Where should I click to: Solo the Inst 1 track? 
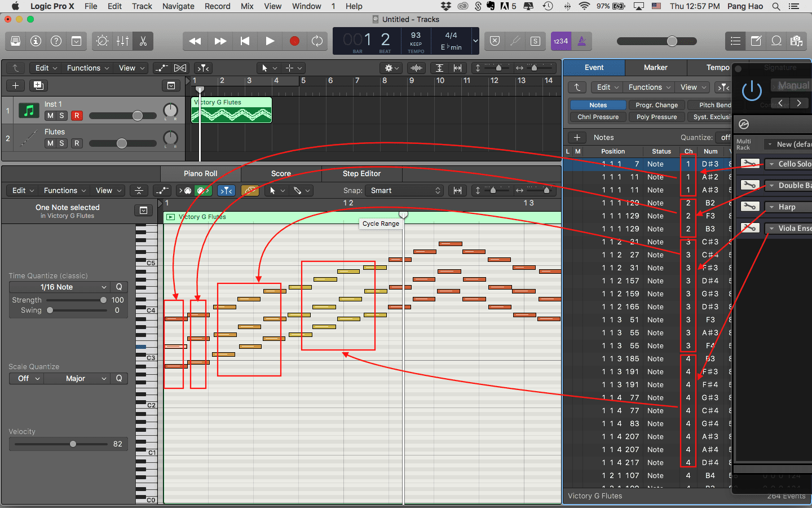click(x=61, y=116)
